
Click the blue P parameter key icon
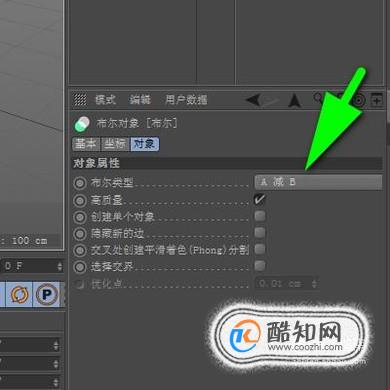pos(47,294)
